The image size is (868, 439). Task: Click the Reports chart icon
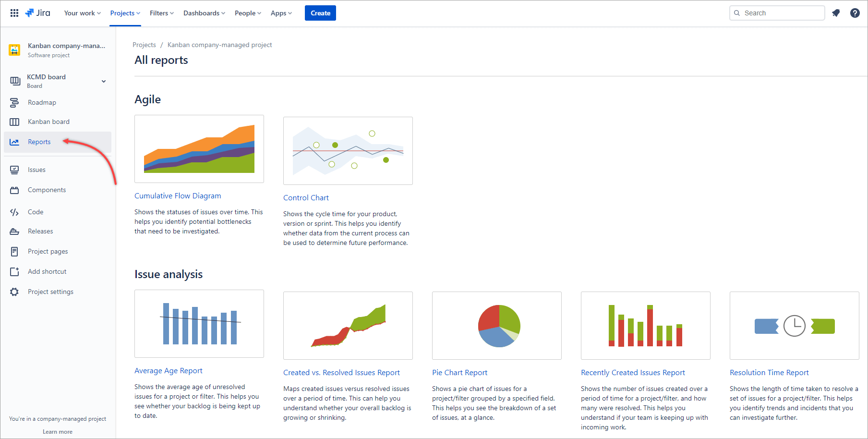tap(15, 141)
